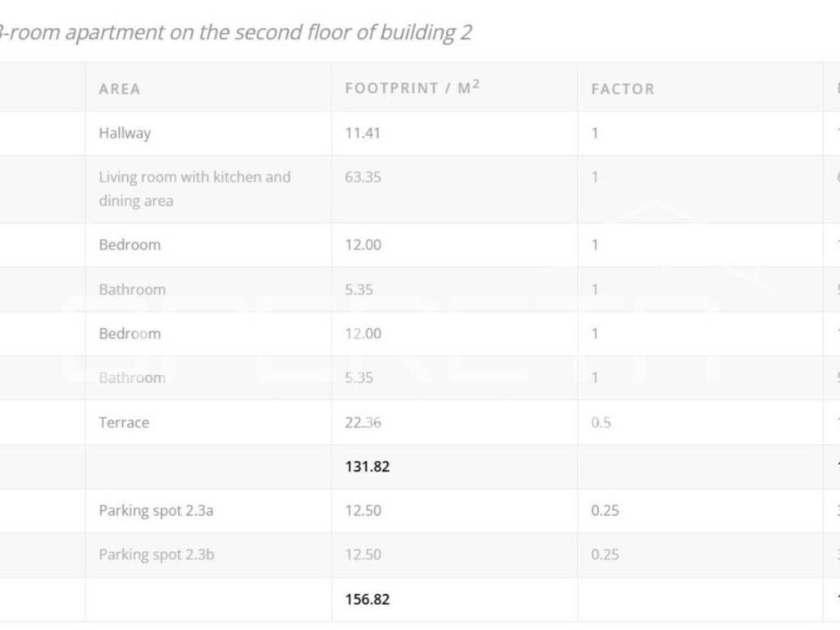
Task: Click the Parking spot 2.3a cell
Action: tap(156, 510)
